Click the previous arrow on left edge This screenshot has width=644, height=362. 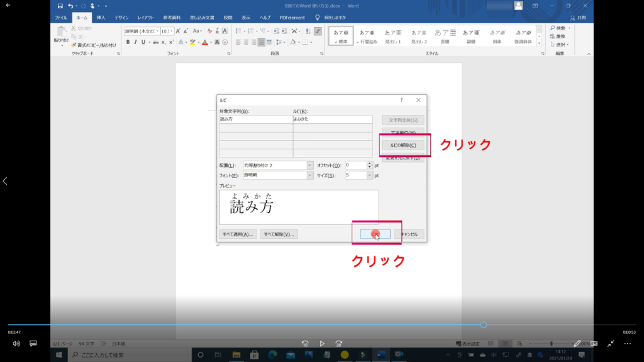(5, 181)
